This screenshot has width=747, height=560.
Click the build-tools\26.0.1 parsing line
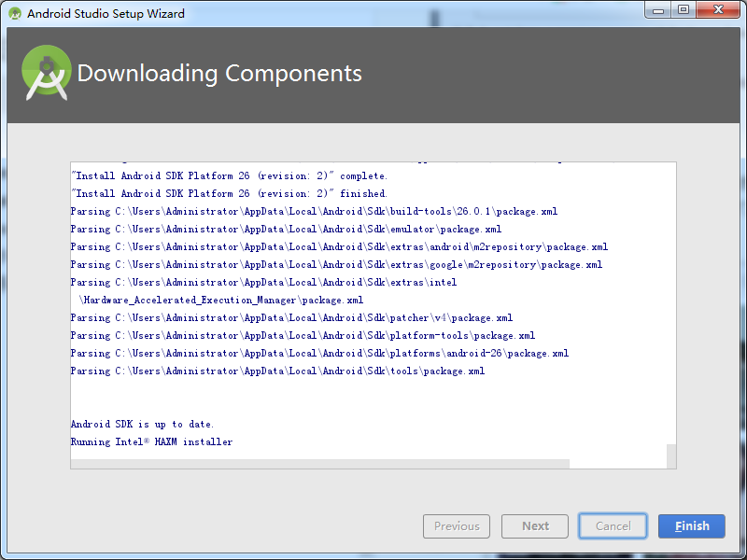[x=314, y=212]
